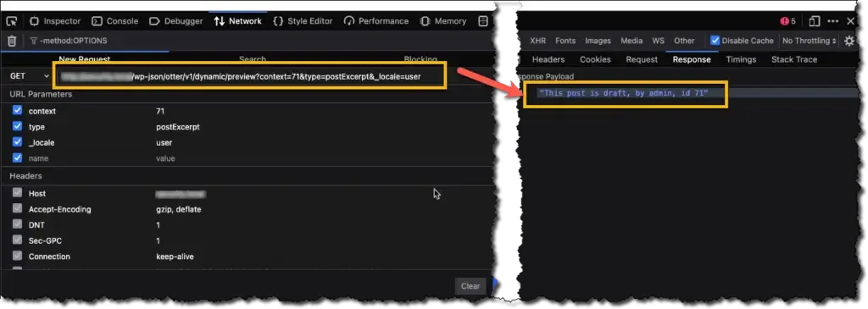Uncheck the _locale parameter checkbox
868x309 pixels.
[x=17, y=142]
